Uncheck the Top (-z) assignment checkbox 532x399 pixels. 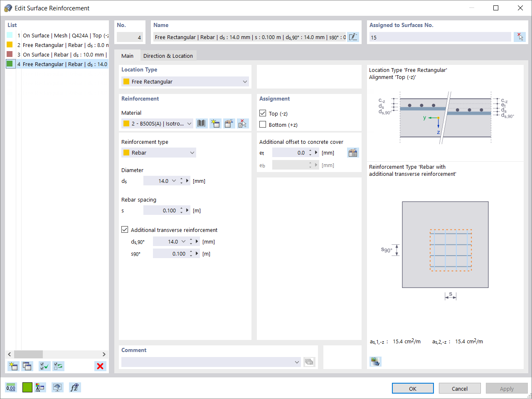(263, 113)
